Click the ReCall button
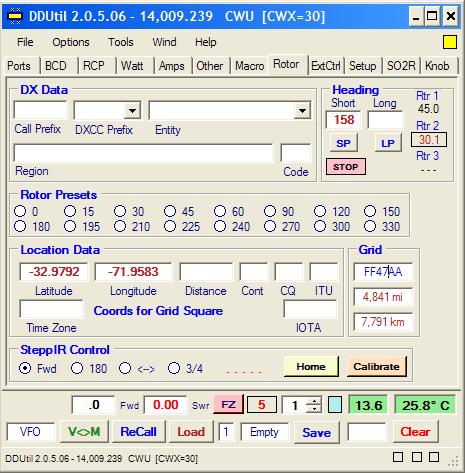465x473 pixels. (138, 432)
